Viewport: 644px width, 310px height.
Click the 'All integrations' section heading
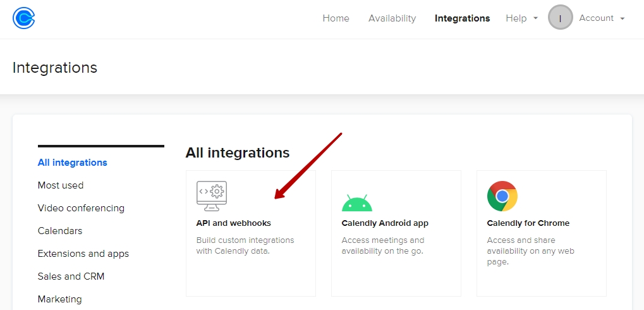(x=238, y=152)
